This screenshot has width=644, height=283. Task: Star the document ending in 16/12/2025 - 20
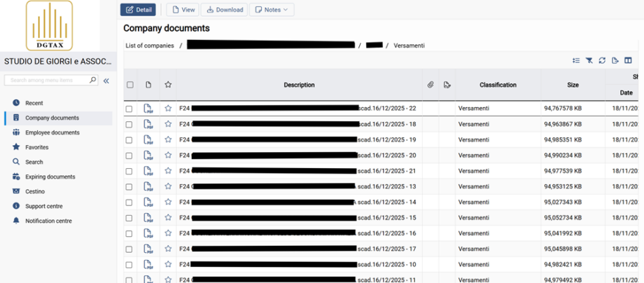point(168,156)
